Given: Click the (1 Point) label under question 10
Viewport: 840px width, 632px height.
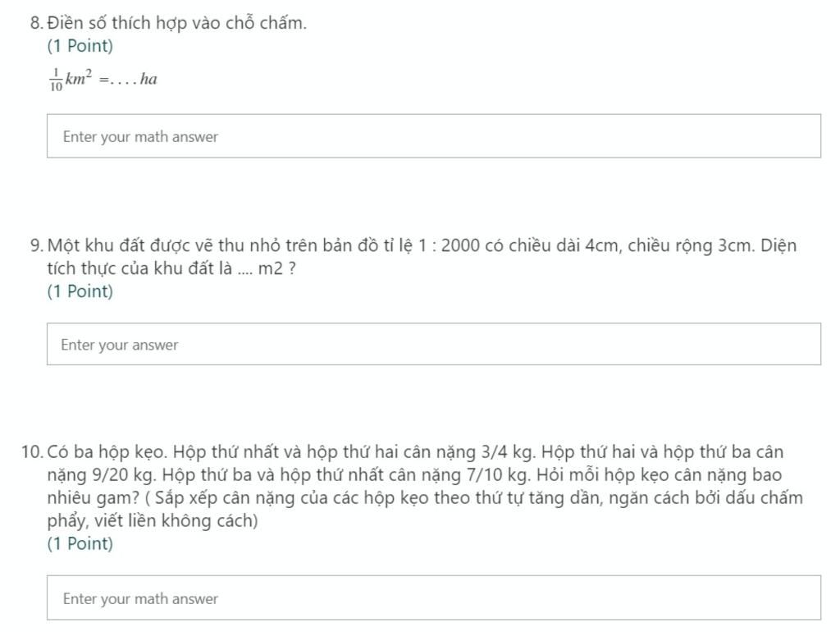Looking at the screenshot, I should coord(80,543).
